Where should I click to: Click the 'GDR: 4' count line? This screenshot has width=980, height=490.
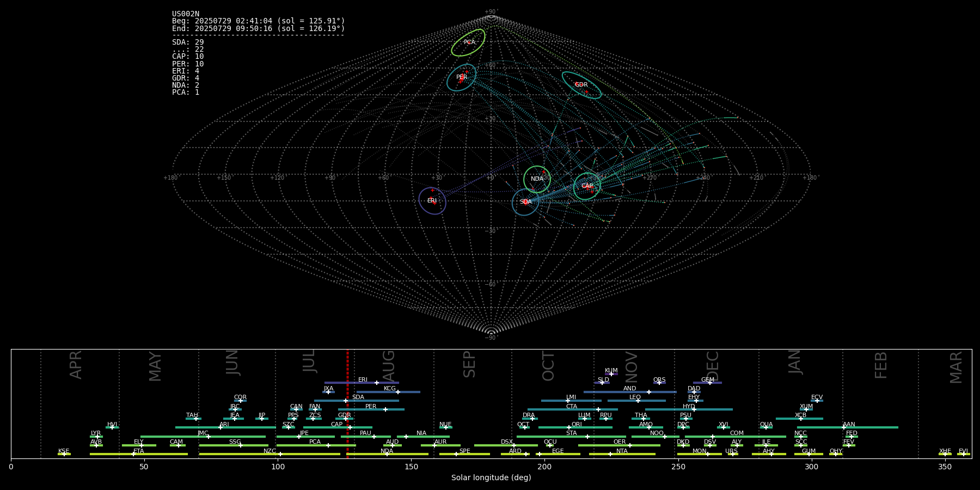click(186, 78)
